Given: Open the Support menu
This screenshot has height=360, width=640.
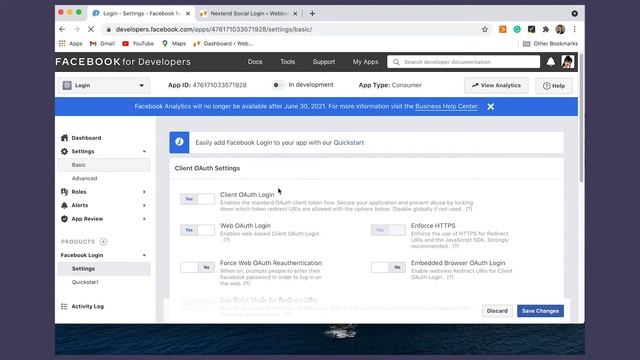Looking at the screenshot, I should click(x=324, y=62).
